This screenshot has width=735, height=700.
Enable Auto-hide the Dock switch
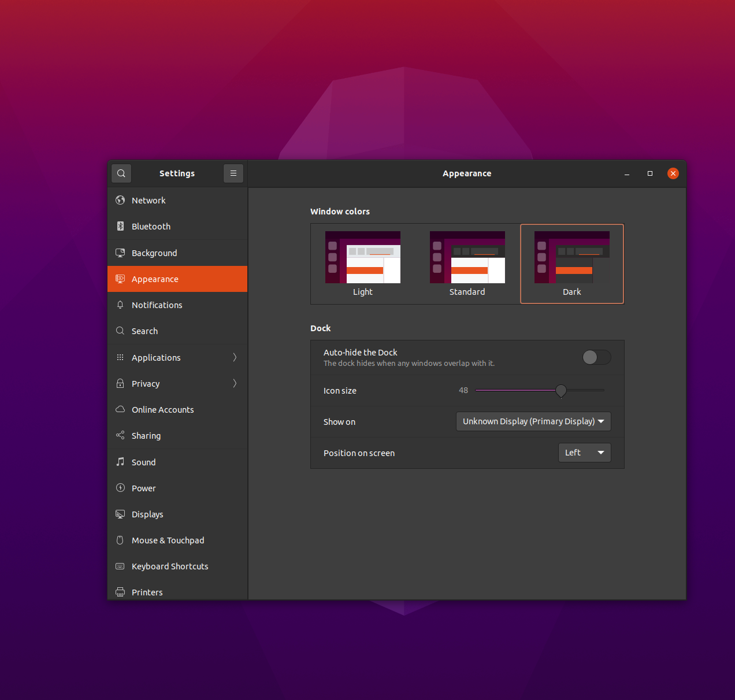[x=596, y=357]
